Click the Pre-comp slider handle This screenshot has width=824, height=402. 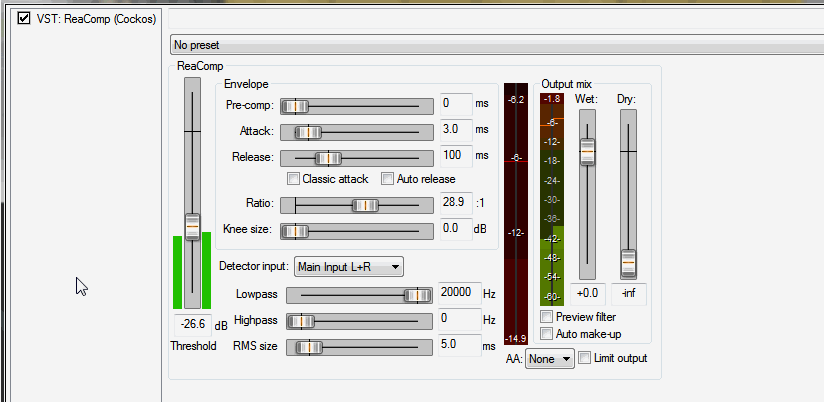click(295, 106)
